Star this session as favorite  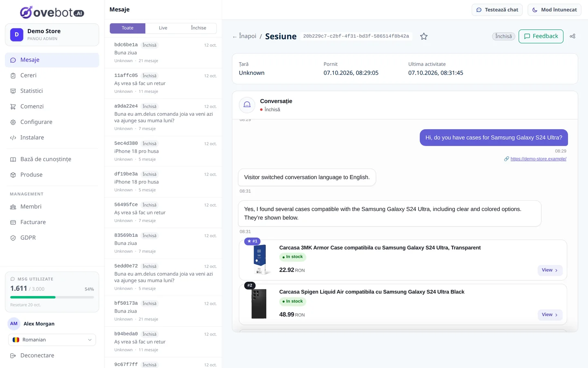click(x=424, y=36)
